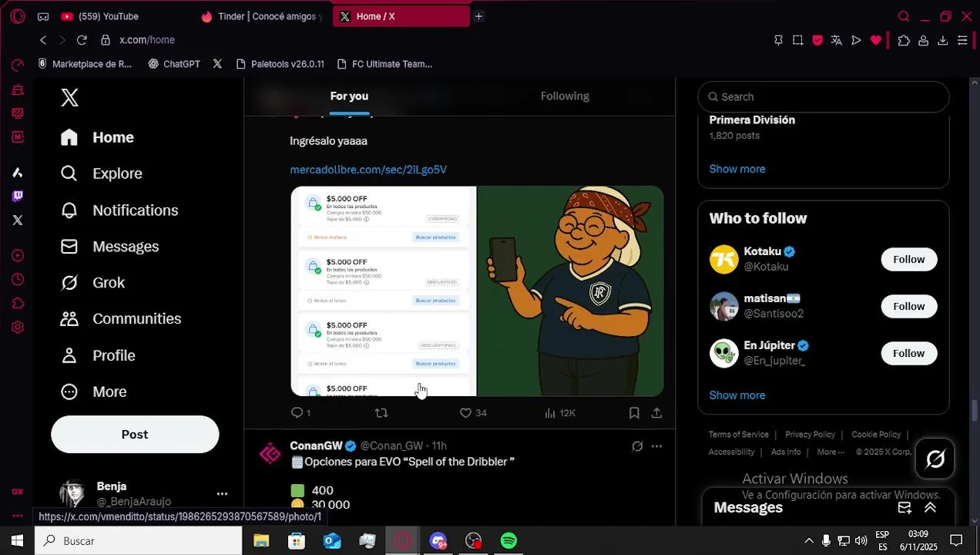
Task: Open the floating Grok button
Action: click(935, 459)
